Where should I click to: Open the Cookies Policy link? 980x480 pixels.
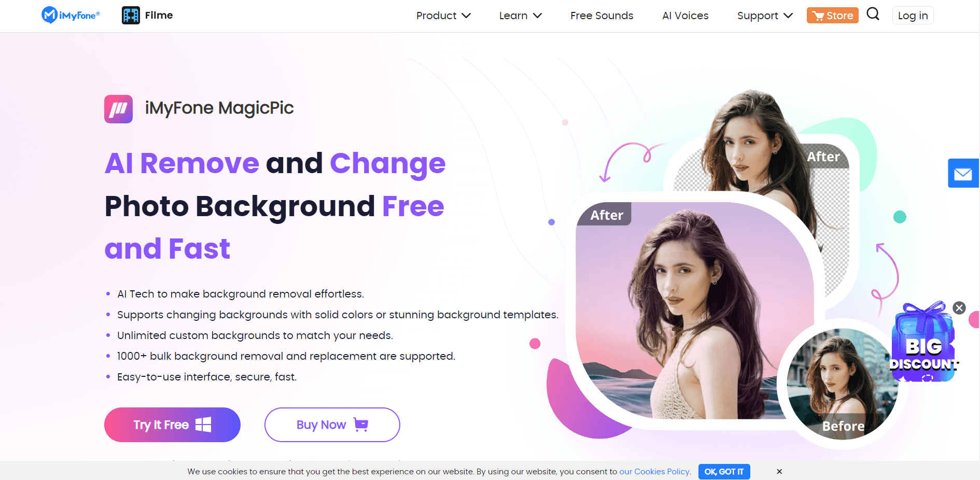click(655, 471)
